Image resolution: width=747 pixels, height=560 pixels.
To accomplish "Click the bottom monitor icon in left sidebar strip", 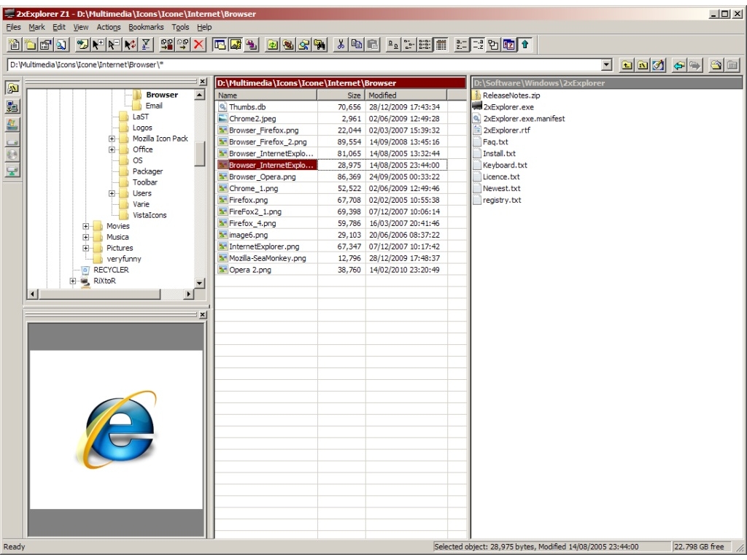I will [13, 171].
